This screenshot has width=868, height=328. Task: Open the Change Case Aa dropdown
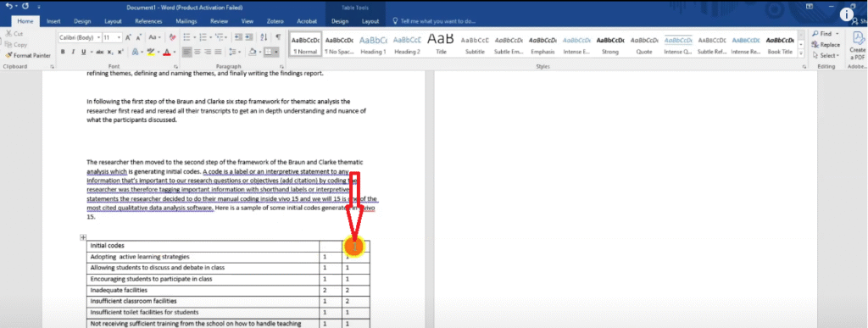pos(154,37)
